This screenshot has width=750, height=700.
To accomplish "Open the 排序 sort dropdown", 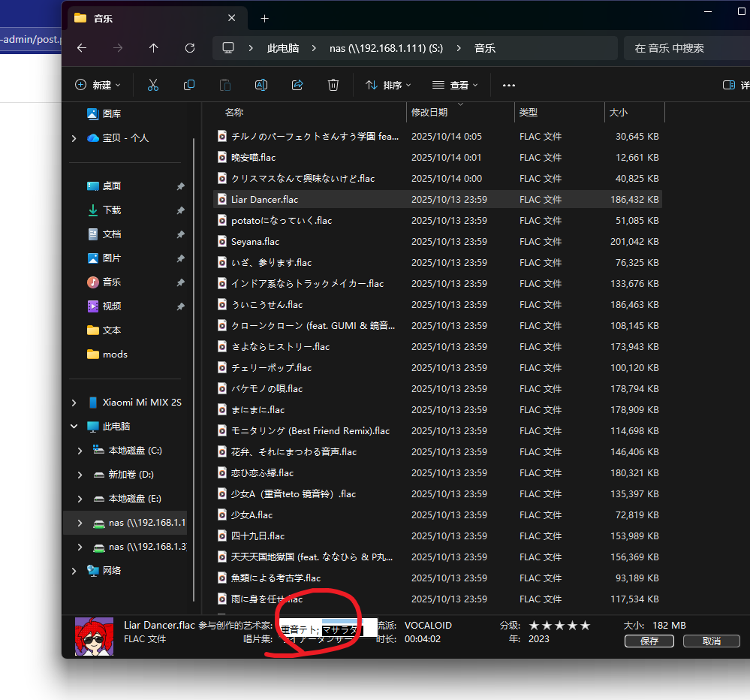I will point(388,85).
